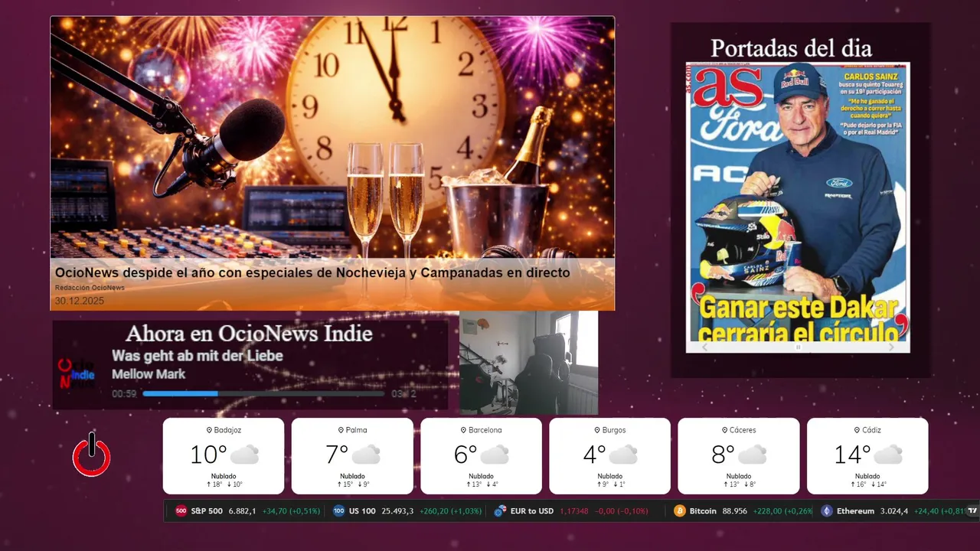Viewport: 980px width, 551px height.
Task: Click elapsed time 00:59
Action: pos(124,394)
